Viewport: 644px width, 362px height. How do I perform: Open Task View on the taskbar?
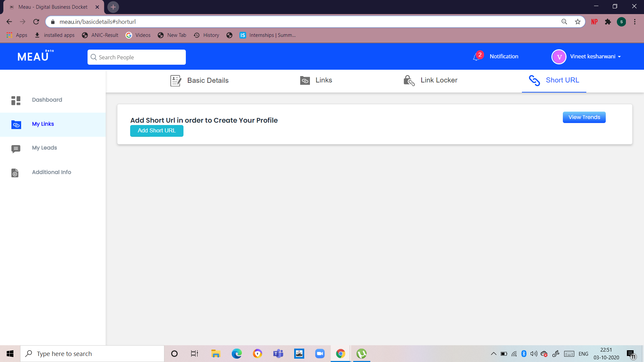coord(195,354)
